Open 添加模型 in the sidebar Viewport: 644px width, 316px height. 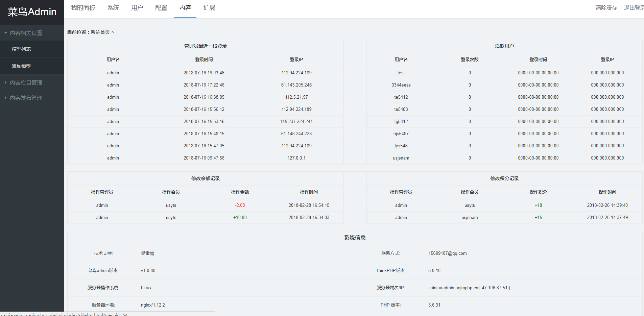(x=21, y=66)
